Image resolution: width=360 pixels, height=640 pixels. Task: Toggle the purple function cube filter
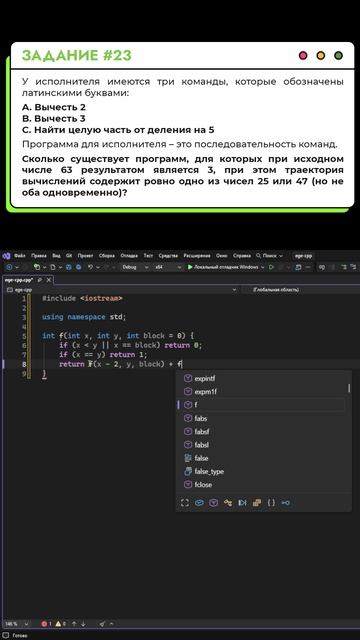[213, 503]
